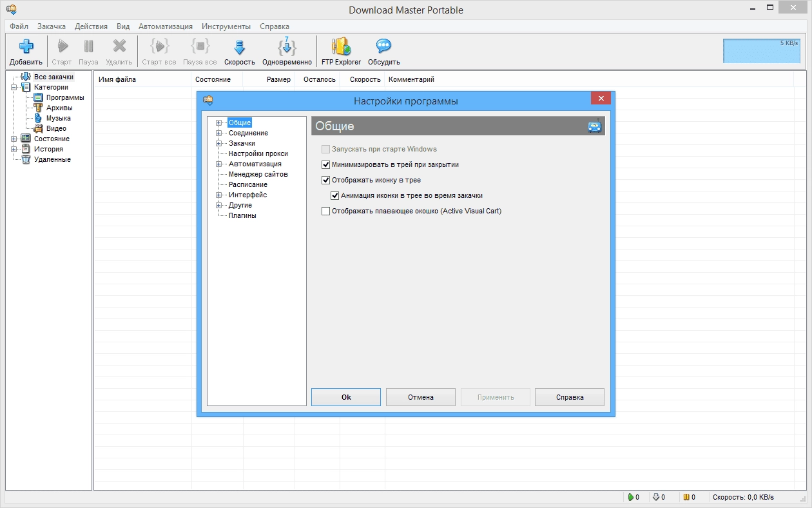The height and width of the screenshot is (508, 812).
Task: Open the Действия menu
Action: coord(91,26)
